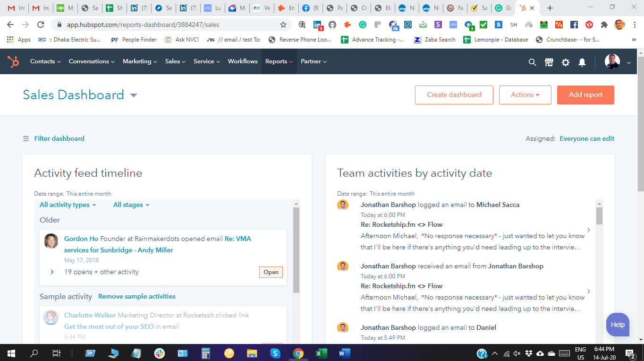Open Excel from the Windows taskbar
This screenshot has height=361, width=644.
(x=321, y=353)
